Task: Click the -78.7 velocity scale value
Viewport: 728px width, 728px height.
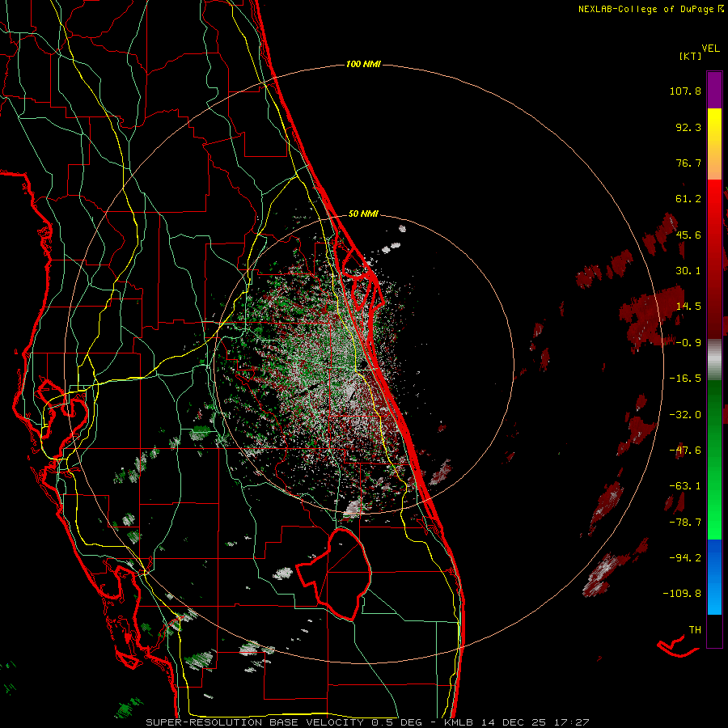Action: pyautogui.click(x=685, y=523)
